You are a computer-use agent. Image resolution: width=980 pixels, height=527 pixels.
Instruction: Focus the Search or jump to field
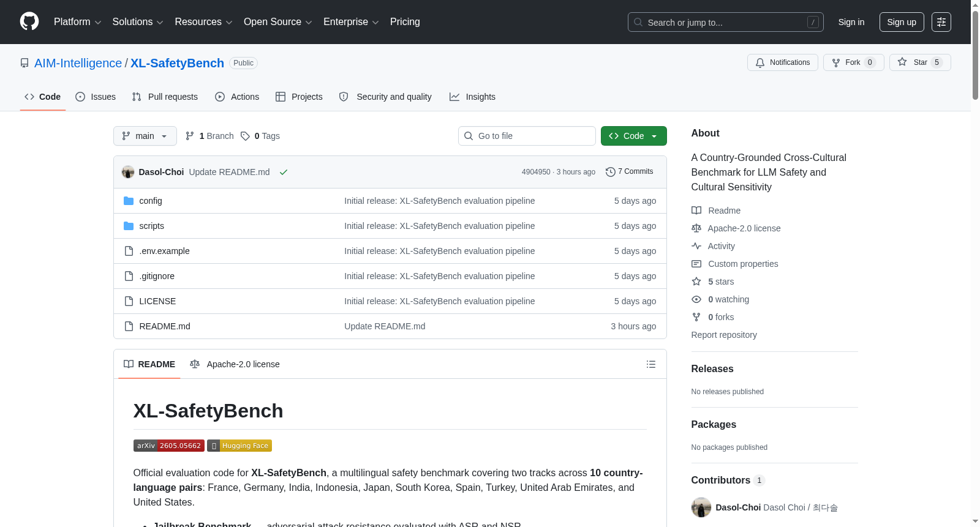pyautogui.click(x=726, y=22)
